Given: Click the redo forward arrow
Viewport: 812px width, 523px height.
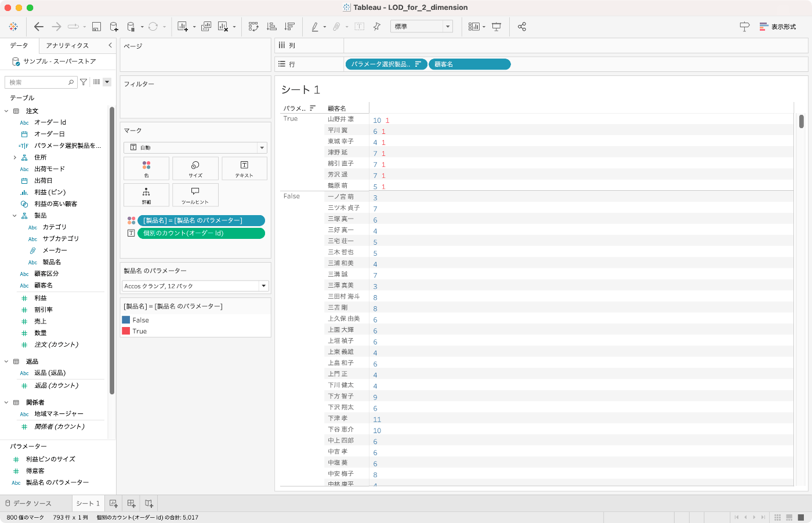Looking at the screenshot, I should point(56,27).
